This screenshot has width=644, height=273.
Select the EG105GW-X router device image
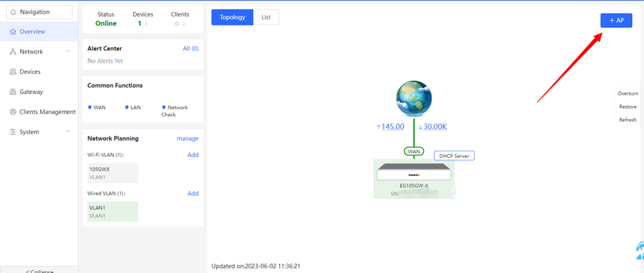[413, 172]
